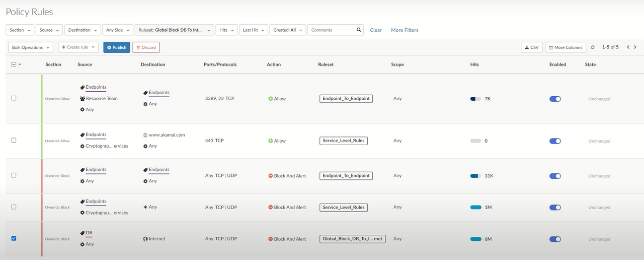Sort by the Hits column header
This screenshot has height=260, width=644.
coord(474,64)
